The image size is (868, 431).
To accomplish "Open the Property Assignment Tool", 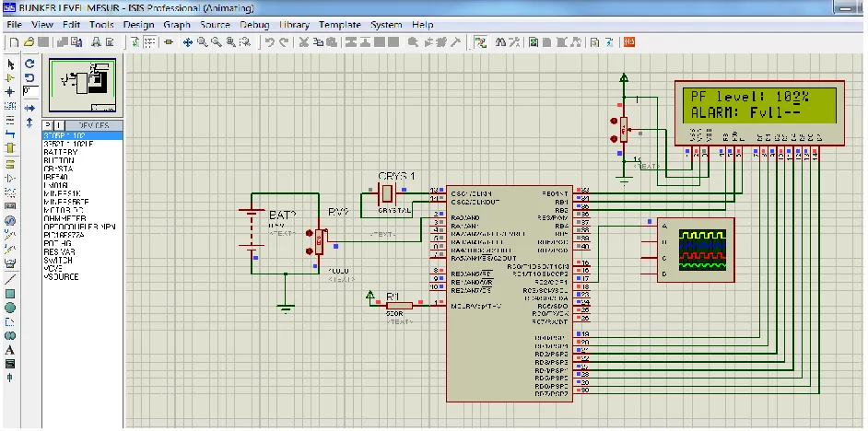I will tap(514, 42).
